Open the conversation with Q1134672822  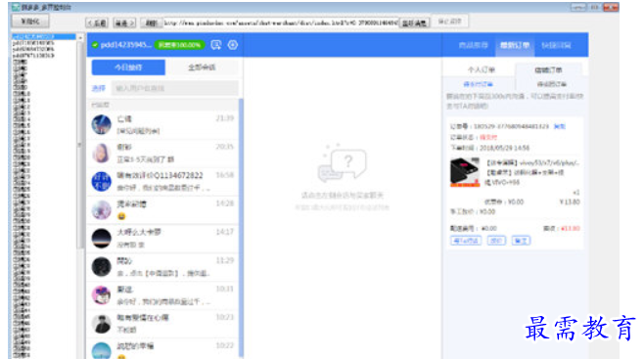(x=163, y=181)
